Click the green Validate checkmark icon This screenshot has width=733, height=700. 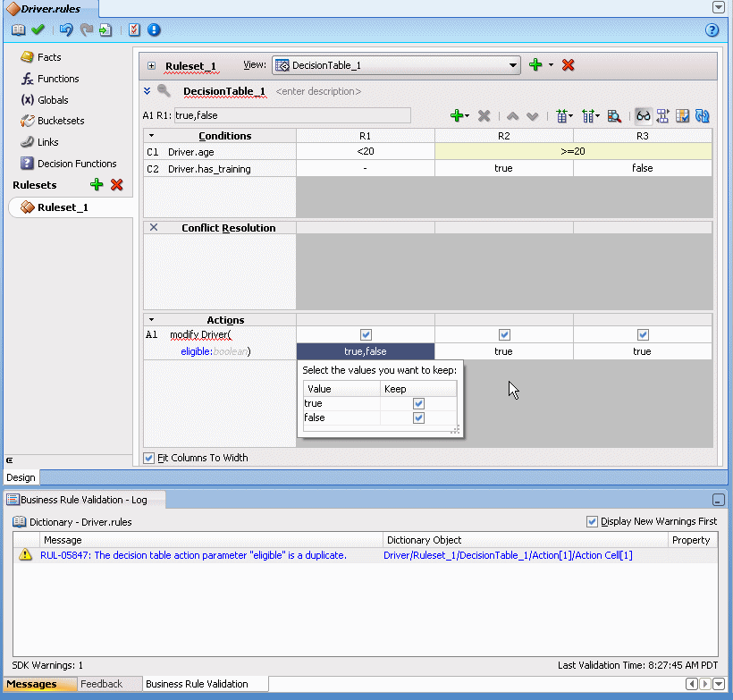(x=38, y=30)
